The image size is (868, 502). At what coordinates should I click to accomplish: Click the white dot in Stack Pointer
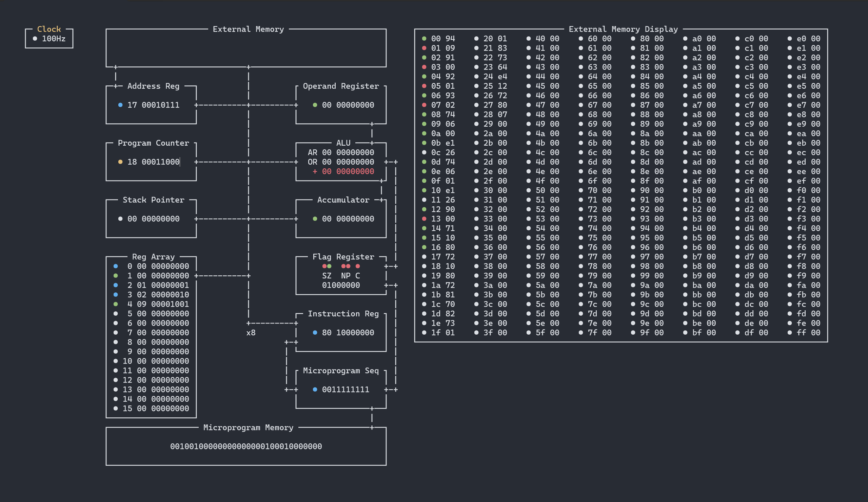(120, 219)
